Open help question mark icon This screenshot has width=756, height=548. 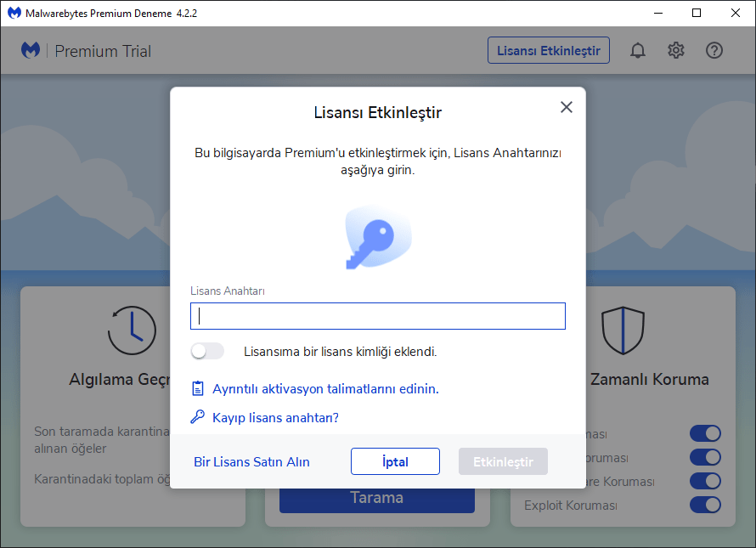(714, 50)
